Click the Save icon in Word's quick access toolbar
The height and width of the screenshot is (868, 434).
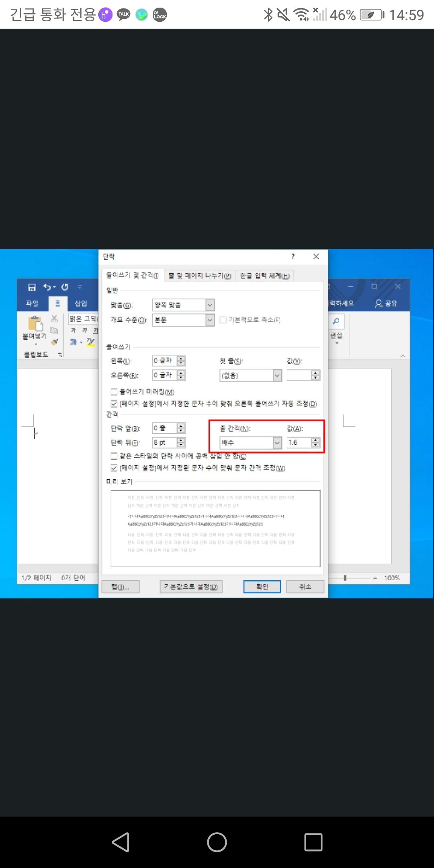[x=32, y=287]
